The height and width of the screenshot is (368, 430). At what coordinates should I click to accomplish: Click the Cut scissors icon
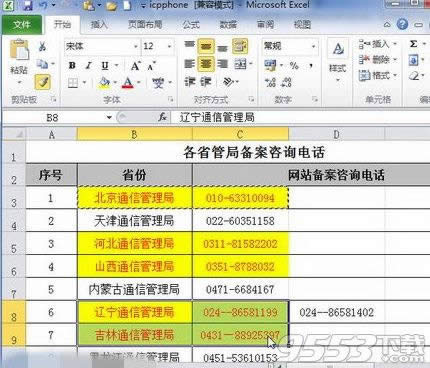tap(42, 46)
